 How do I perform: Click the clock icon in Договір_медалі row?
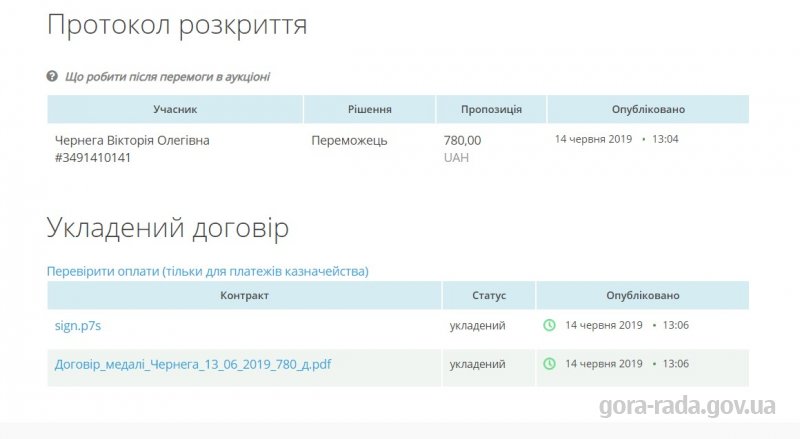(x=549, y=364)
